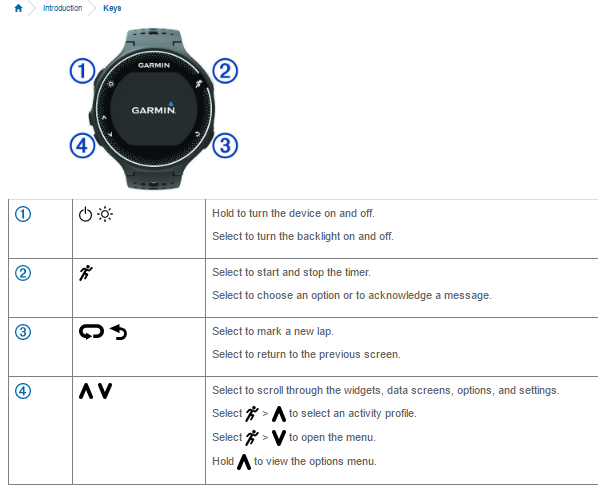
Task: Open the Introduction breadcrumb link
Action: coord(63,8)
